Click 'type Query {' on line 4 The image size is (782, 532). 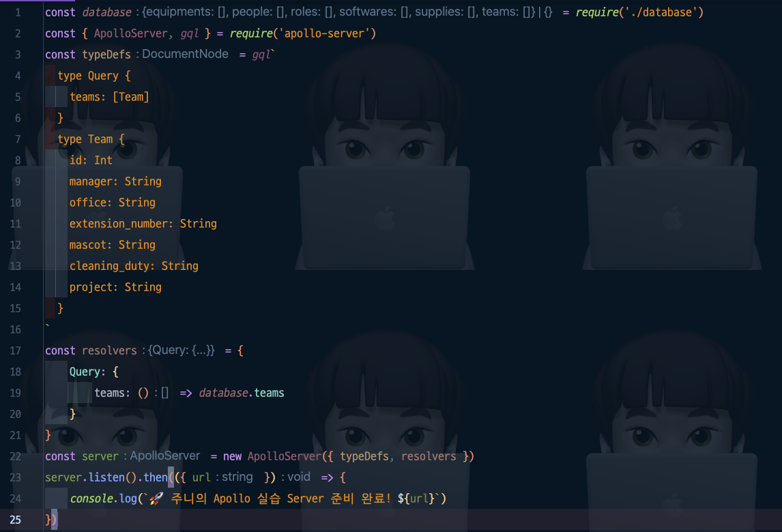coord(93,76)
